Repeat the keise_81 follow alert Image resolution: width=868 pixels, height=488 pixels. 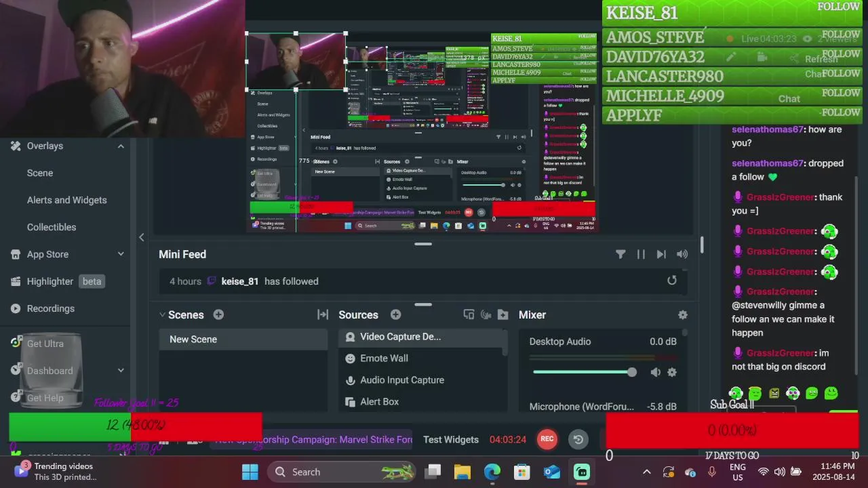(x=672, y=281)
